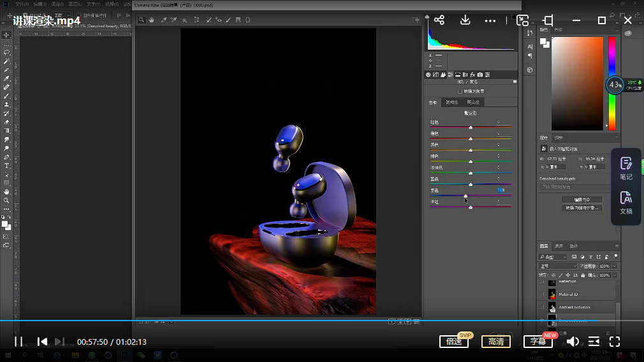Toggle Ambient occlusion layer visibility
This screenshot has width=644, height=362.
542,307
